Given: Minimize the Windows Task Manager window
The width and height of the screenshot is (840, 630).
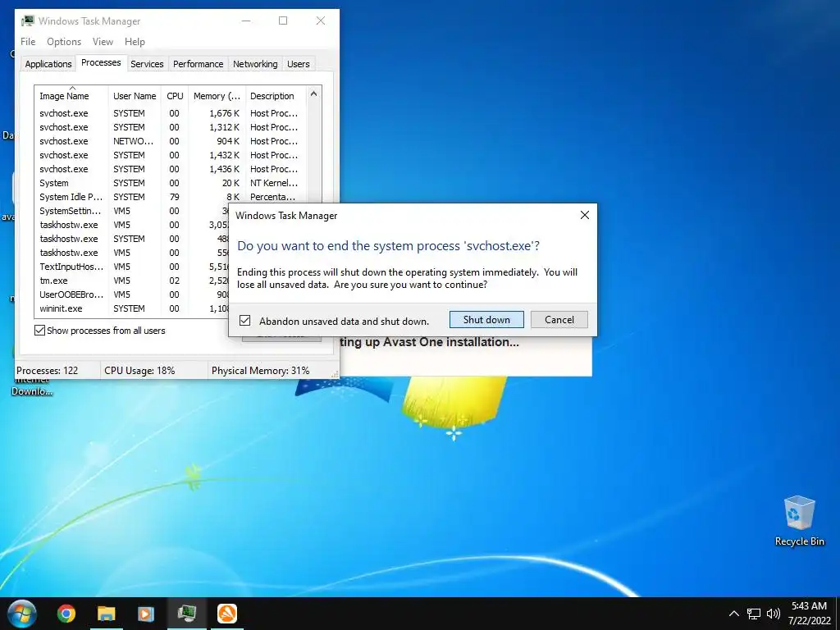Looking at the screenshot, I should 246,21.
